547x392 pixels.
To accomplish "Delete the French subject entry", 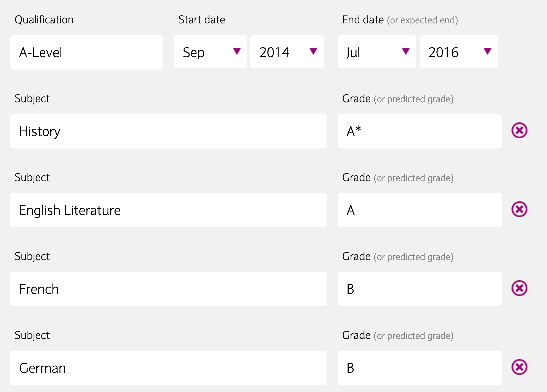I will pyautogui.click(x=519, y=288).
